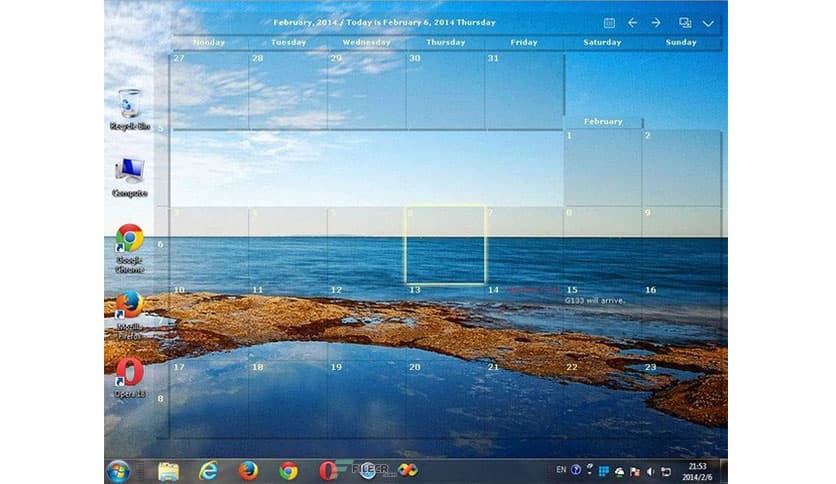This screenshot has height=484, width=836.
Task: Select the highlighted today cell, February 6
Action: click(x=445, y=245)
